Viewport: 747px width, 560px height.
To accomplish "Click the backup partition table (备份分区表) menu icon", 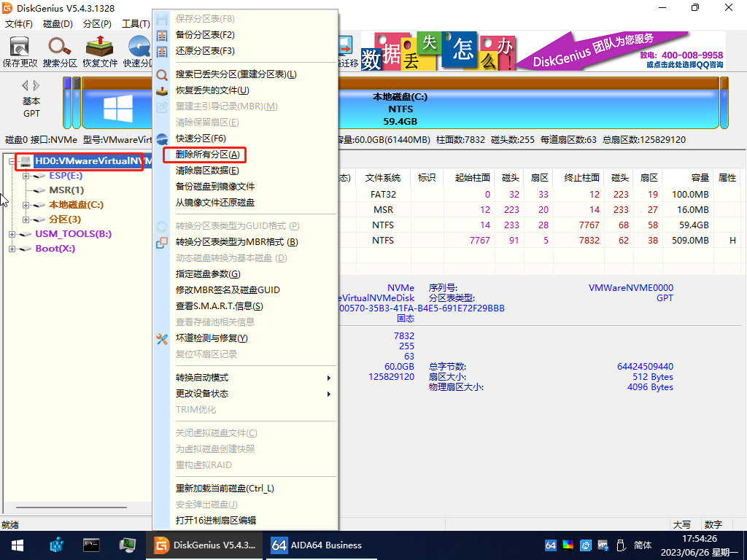I will pyautogui.click(x=162, y=35).
